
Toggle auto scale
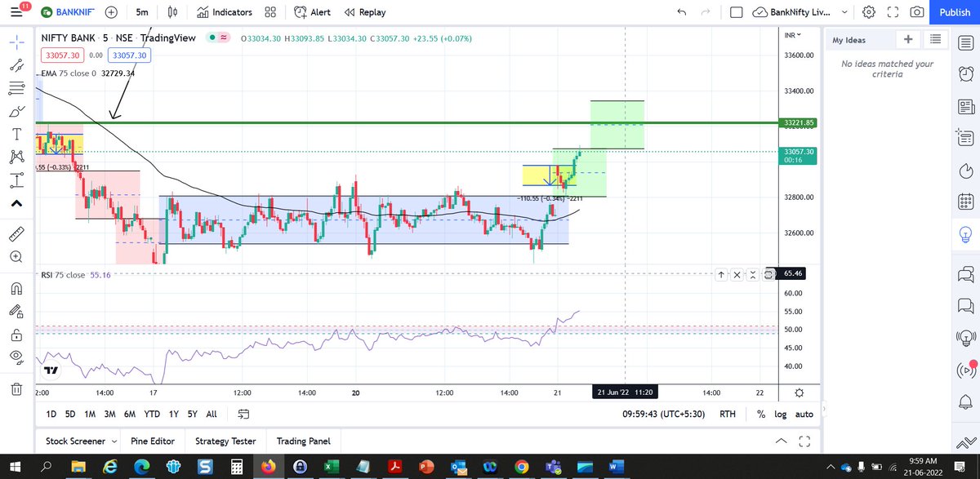(804, 414)
